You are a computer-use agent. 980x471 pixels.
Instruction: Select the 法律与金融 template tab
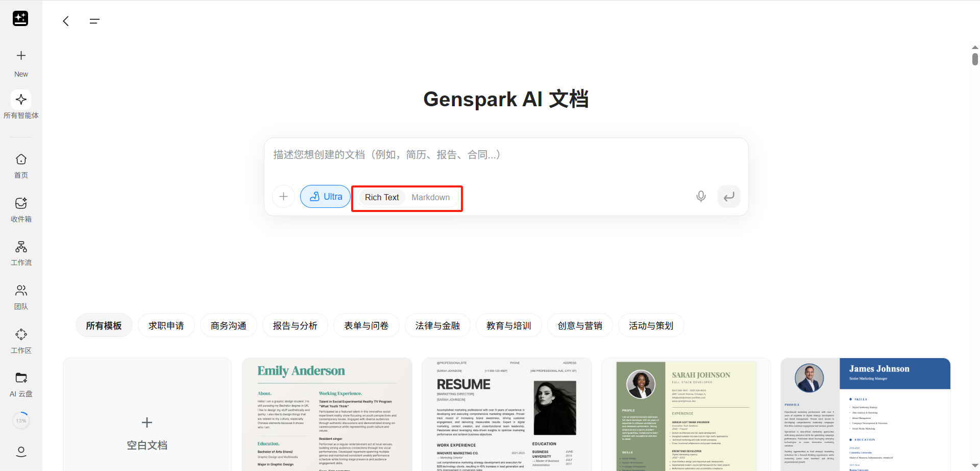point(437,326)
